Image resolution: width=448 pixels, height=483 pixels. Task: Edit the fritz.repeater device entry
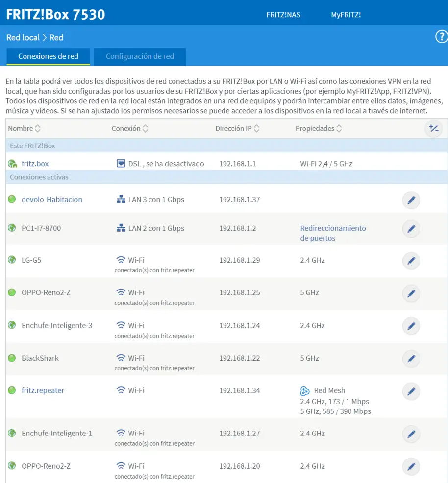point(411,391)
